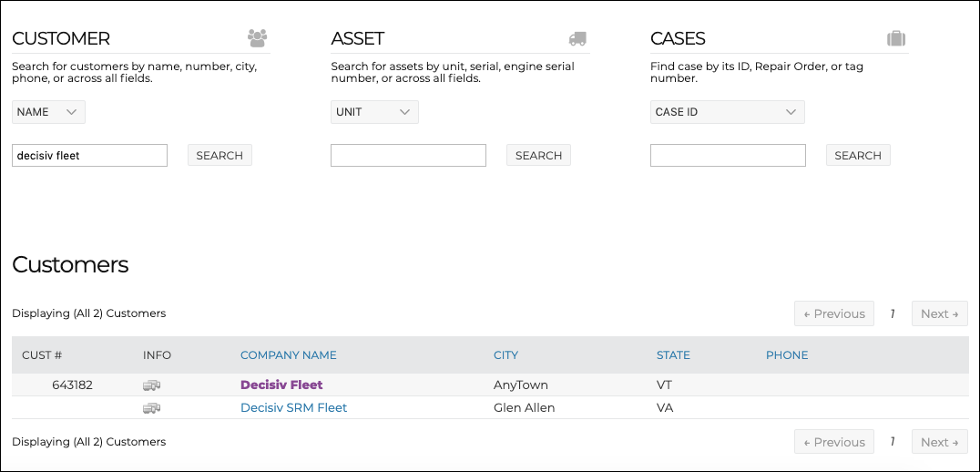Click fleet info icon for Decisiv SRM Fleet row
This screenshot has width=980, height=472.
151,408
